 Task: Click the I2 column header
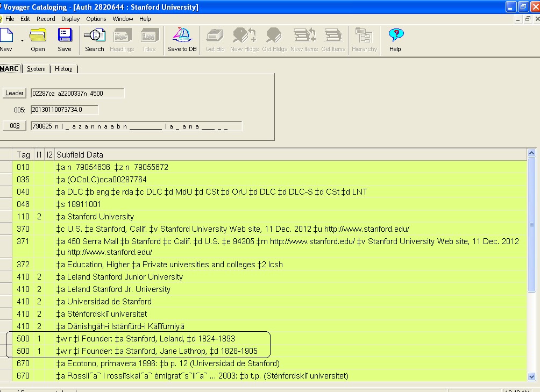[49, 155]
